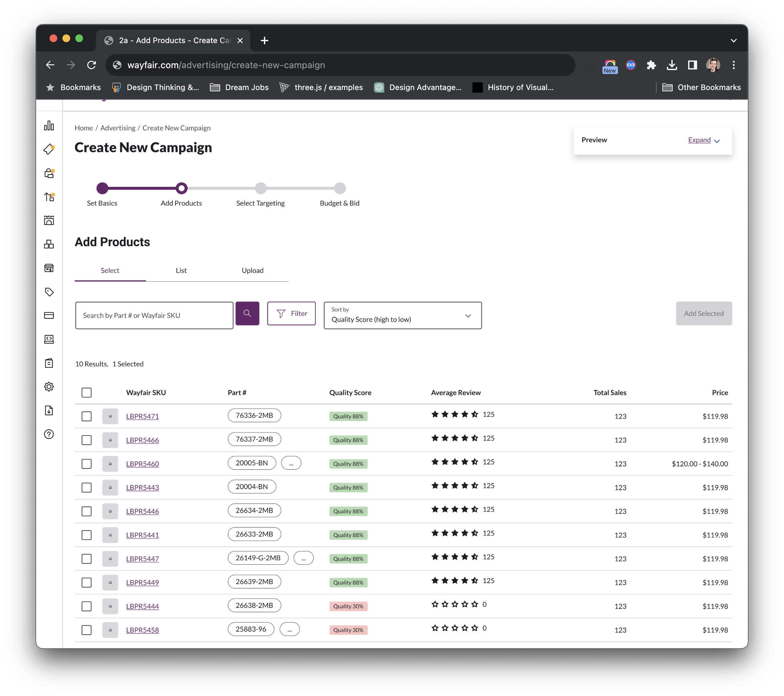
Task: Click the purple search magnifier button
Action: pos(247,314)
